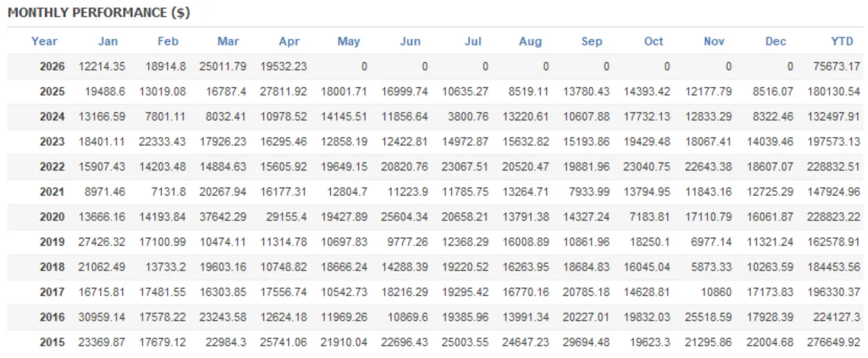Click the Jun column header
Viewport: 868px width, 358px height.
[x=411, y=41]
